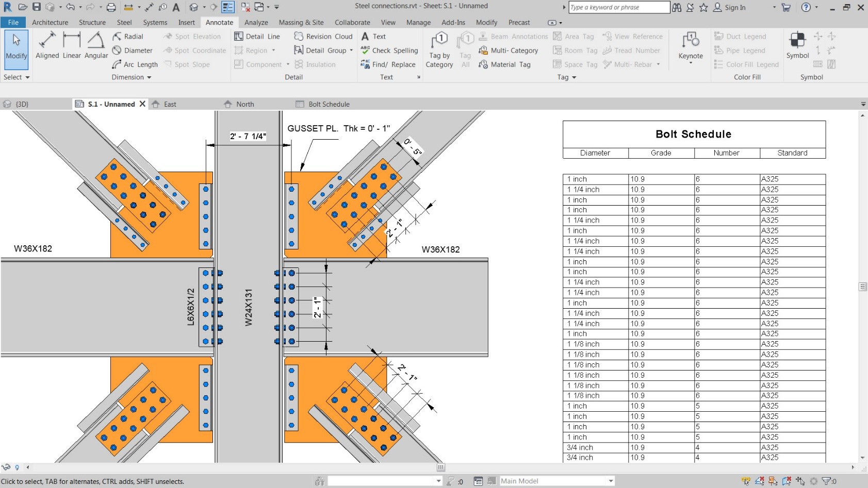The width and height of the screenshot is (868, 488).
Task: Open the Symbol placement tool
Action: click(x=797, y=46)
